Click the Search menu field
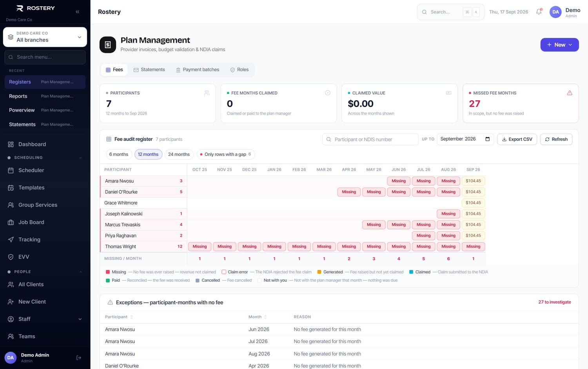The height and width of the screenshot is (369, 588). point(45,57)
